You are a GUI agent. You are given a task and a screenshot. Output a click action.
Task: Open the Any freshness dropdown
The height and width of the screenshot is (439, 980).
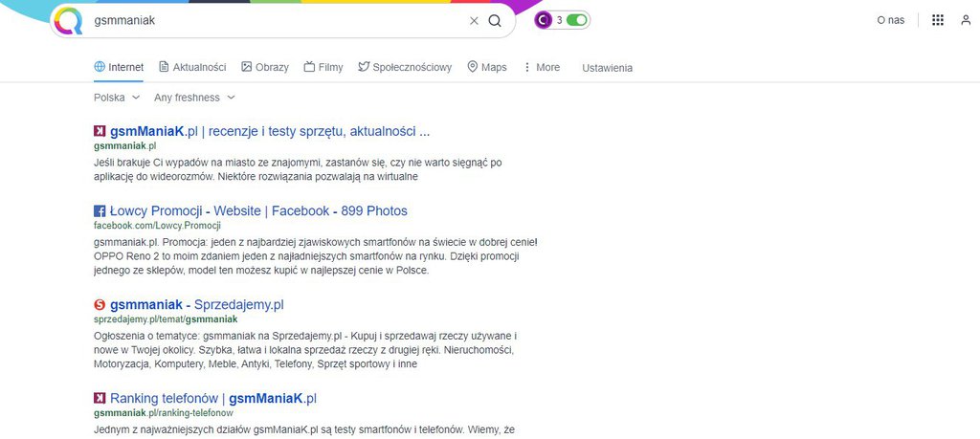[194, 98]
